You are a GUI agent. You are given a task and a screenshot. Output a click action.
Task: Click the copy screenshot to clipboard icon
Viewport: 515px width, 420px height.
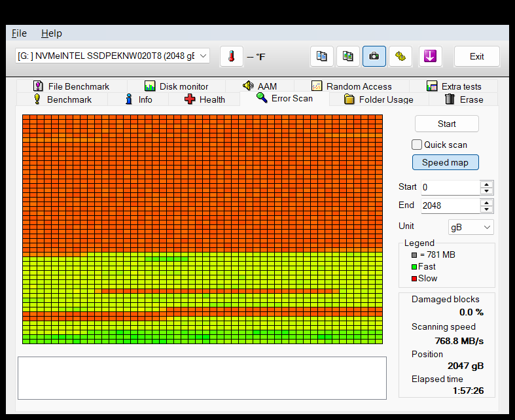tap(348, 56)
